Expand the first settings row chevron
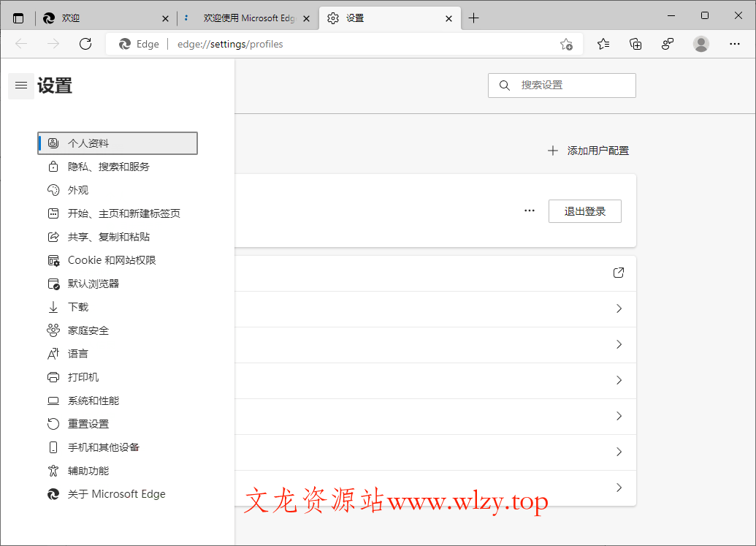The image size is (756, 546). pos(618,308)
